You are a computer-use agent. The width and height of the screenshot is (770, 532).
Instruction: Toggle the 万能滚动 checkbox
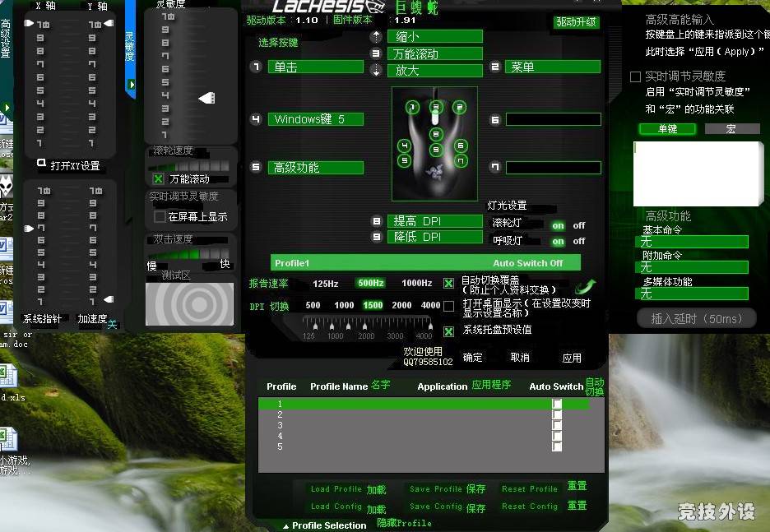pos(159,178)
